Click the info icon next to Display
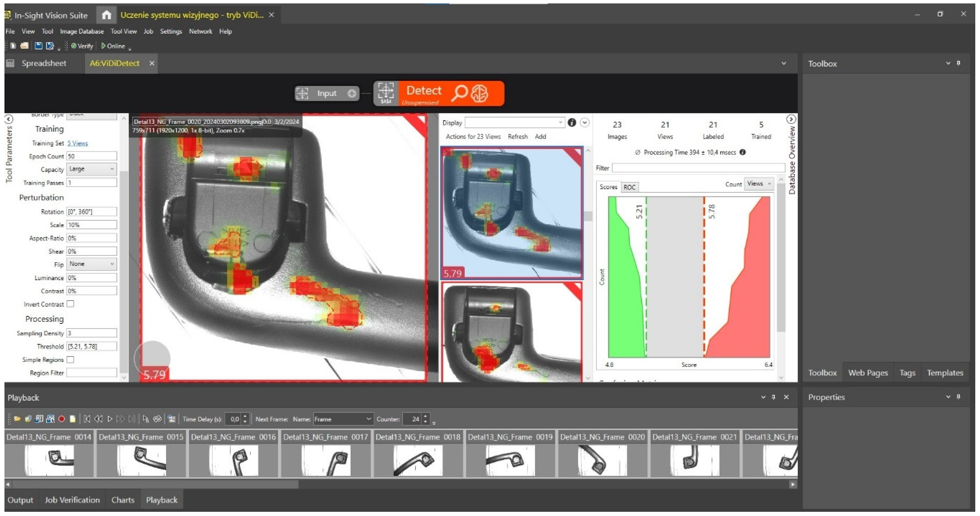The width and height of the screenshot is (980, 516). click(x=572, y=123)
